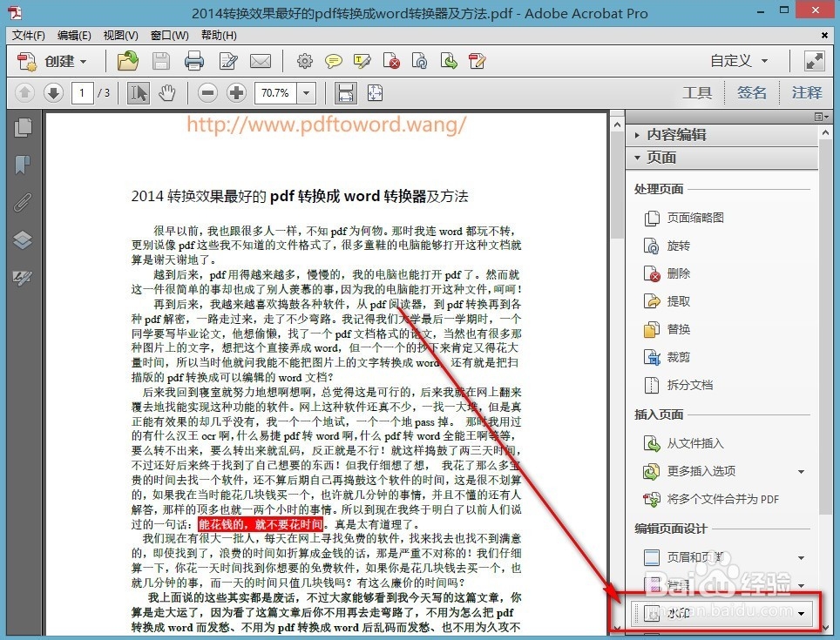This screenshot has width=840, height=640.
Task: Expand 更多插入选项 dropdown arrow
Action: coord(802,471)
